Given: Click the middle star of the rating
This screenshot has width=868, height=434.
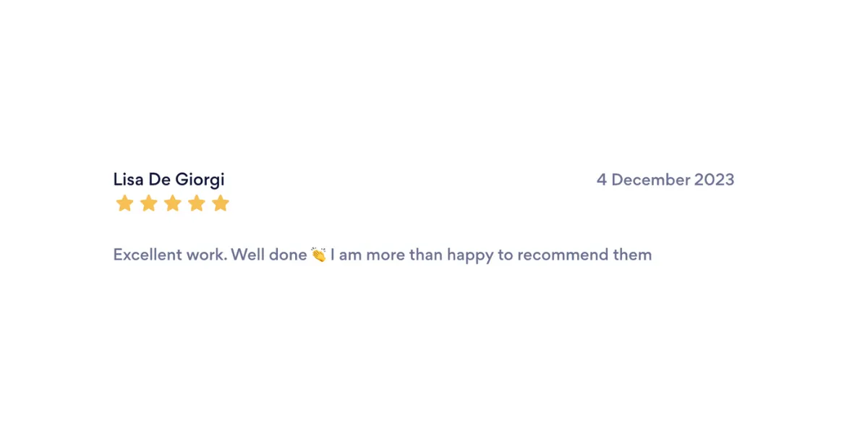Looking at the screenshot, I should (x=172, y=203).
